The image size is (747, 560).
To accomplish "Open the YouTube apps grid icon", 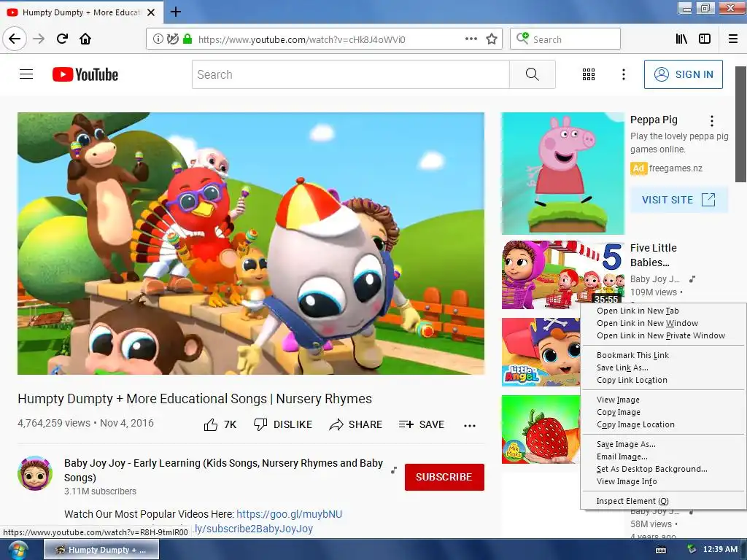I will pyautogui.click(x=589, y=74).
